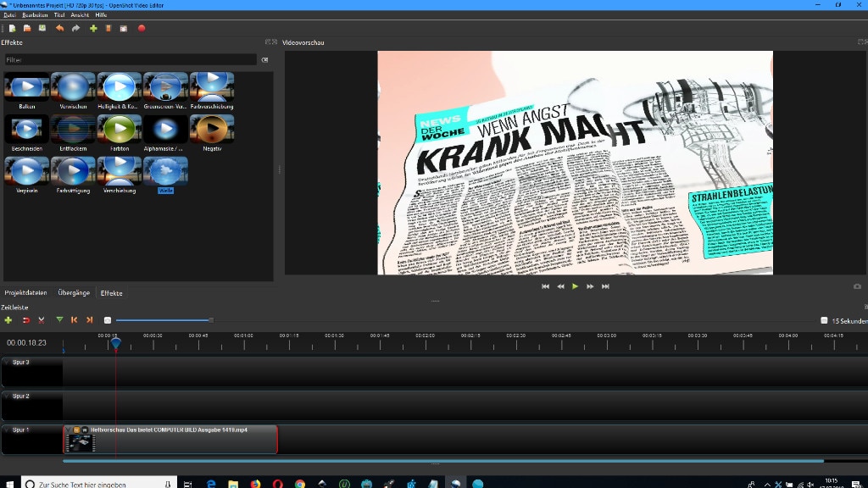Import files using the green plus toolbar icon
Screen dimensions: 868x488
pos(93,28)
